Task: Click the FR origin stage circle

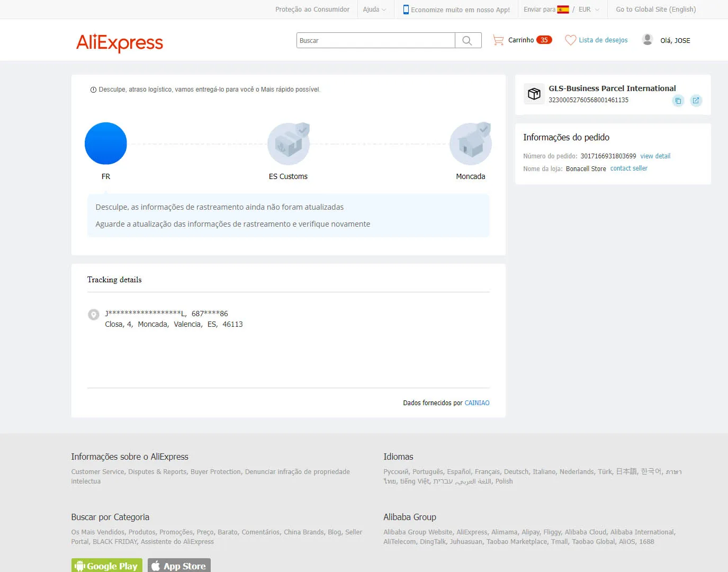Action: pos(106,144)
